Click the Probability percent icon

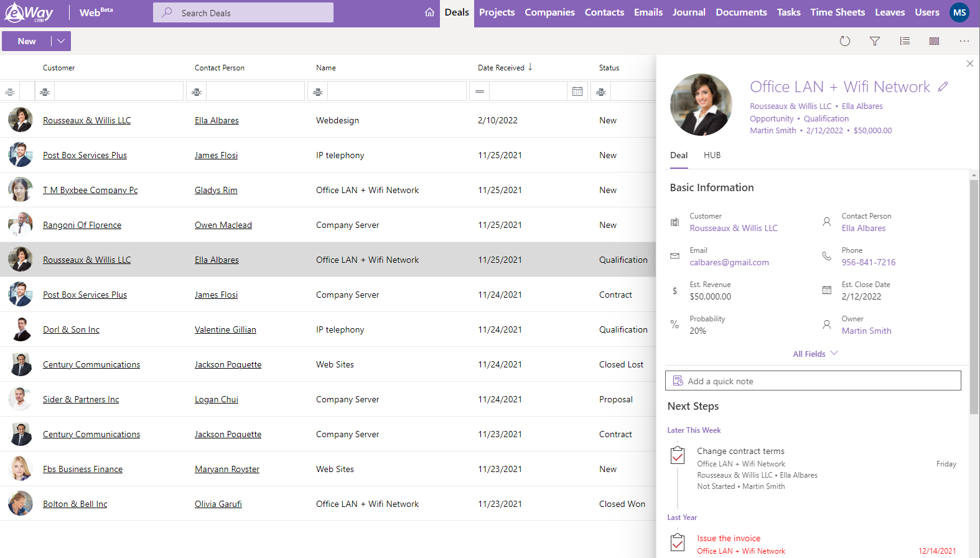[x=674, y=324]
